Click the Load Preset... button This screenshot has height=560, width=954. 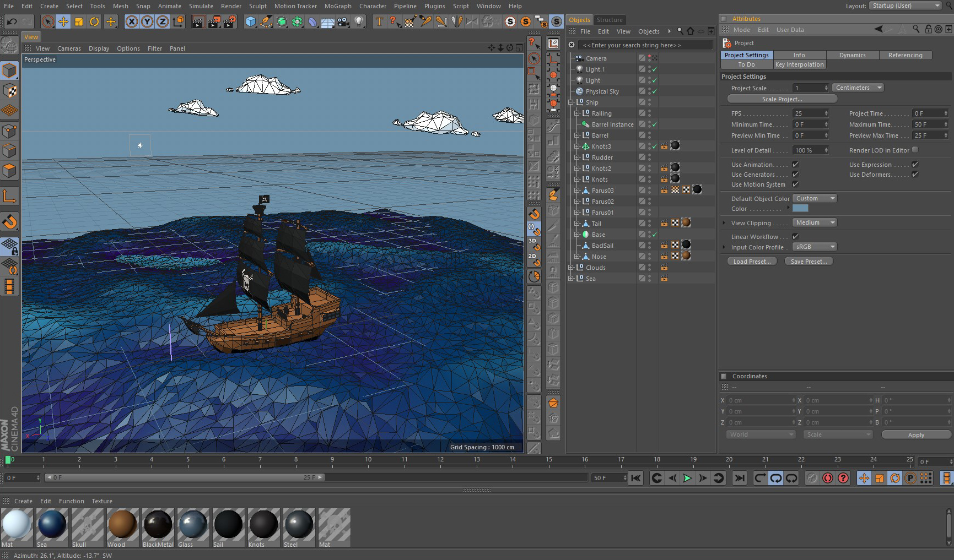(752, 262)
